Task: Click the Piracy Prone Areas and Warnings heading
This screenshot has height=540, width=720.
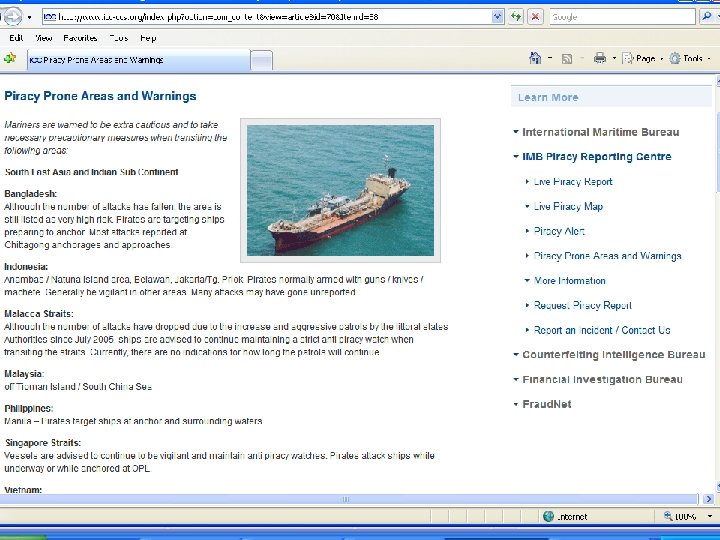Action: point(100,96)
